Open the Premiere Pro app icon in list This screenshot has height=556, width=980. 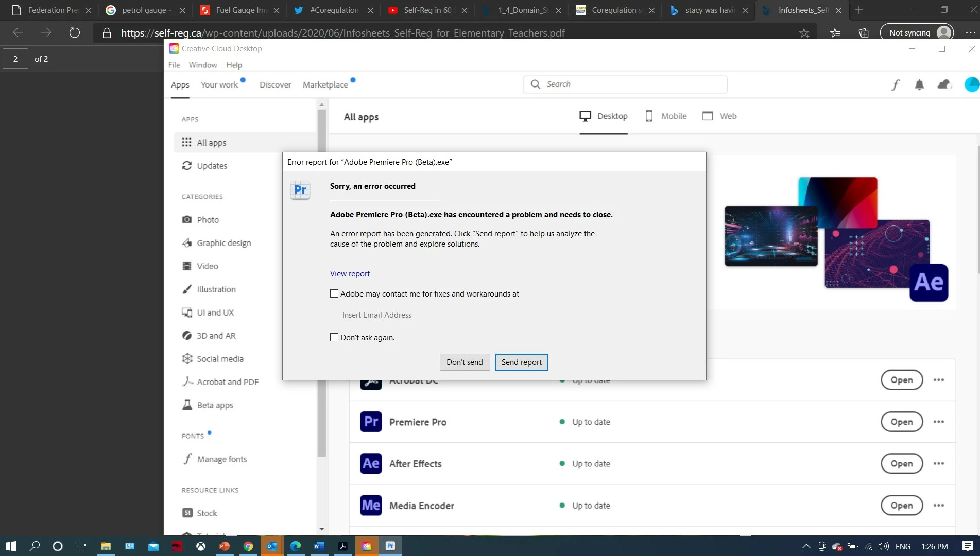[371, 422]
